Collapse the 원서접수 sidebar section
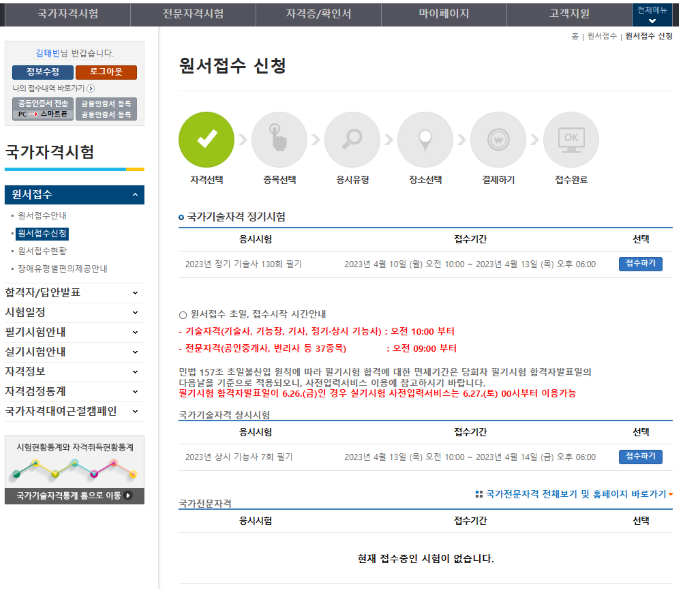The height and width of the screenshot is (589, 679). (x=135, y=195)
